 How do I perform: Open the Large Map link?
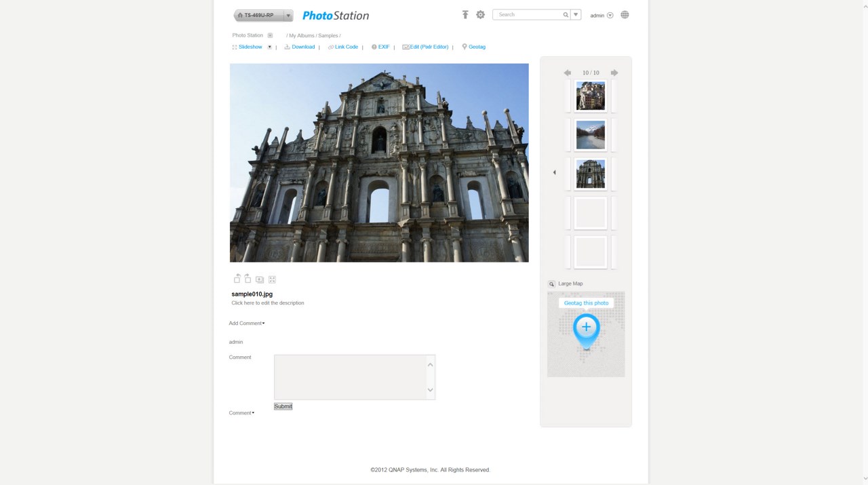(570, 284)
